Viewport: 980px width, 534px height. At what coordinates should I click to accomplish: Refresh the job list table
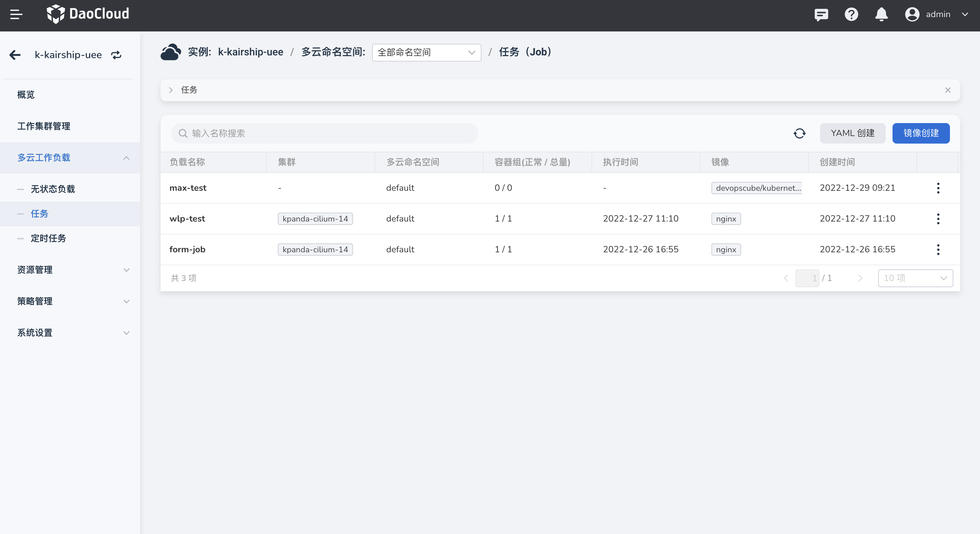pos(799,133)
